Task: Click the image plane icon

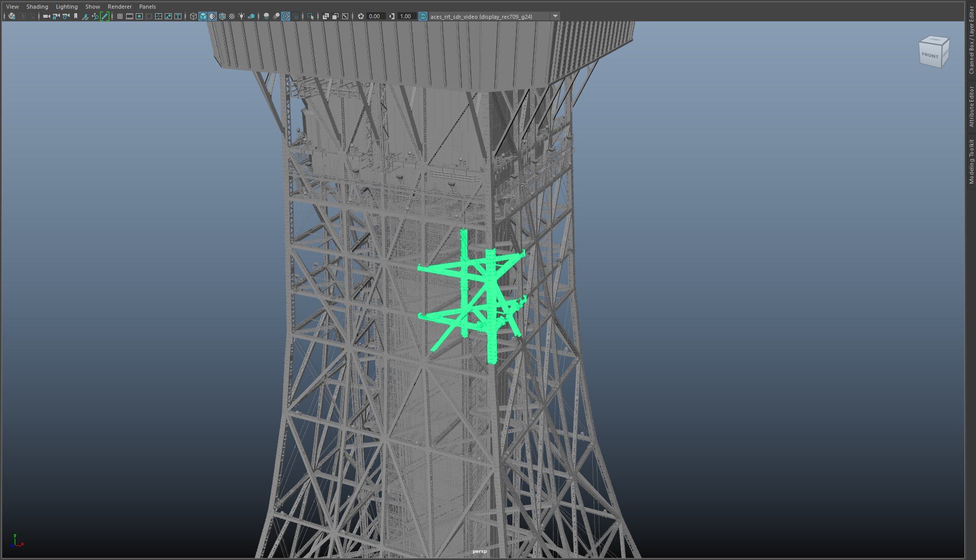Action: pyautogui.click(x=85, y=16)
